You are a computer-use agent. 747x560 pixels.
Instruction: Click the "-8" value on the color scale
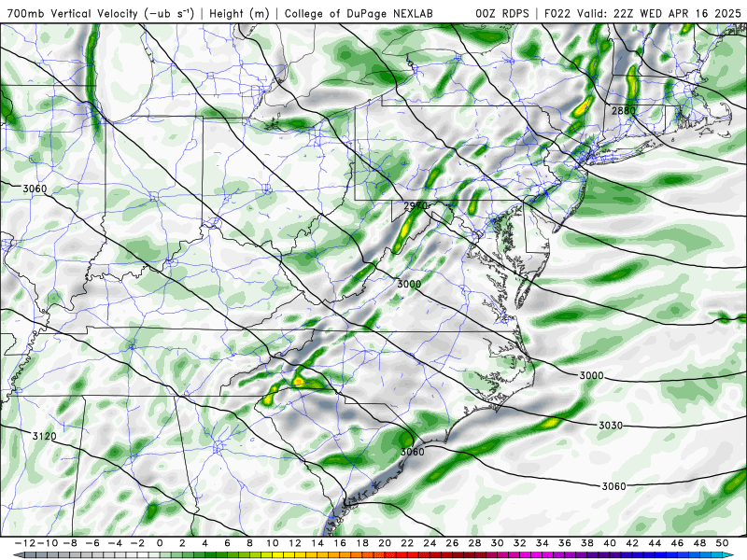click(71, 543)
